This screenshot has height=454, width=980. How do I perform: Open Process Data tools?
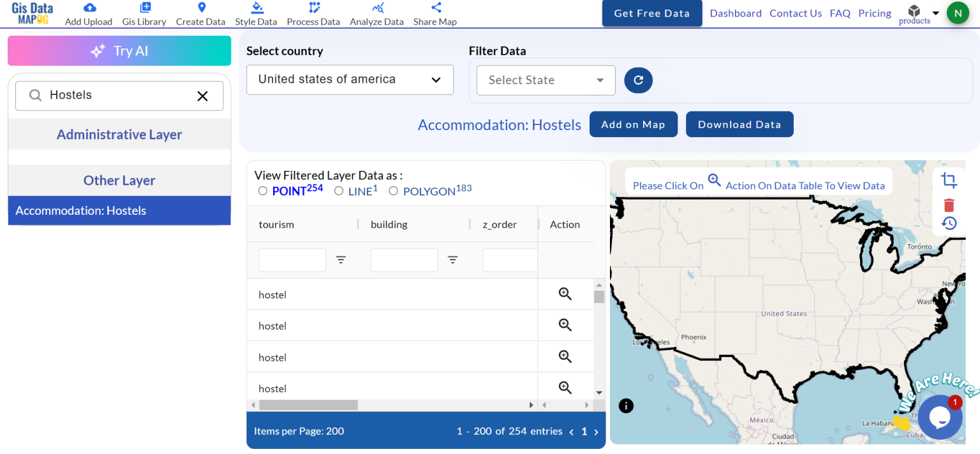(313, 8)
